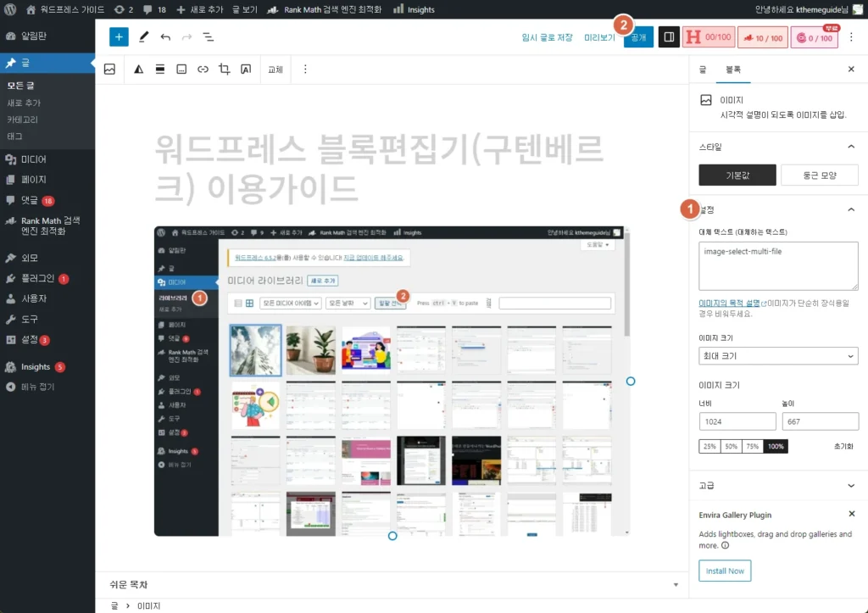Set image scale to 25%
868x613 pixels.
pyautogui.click(x=709, y=446)
